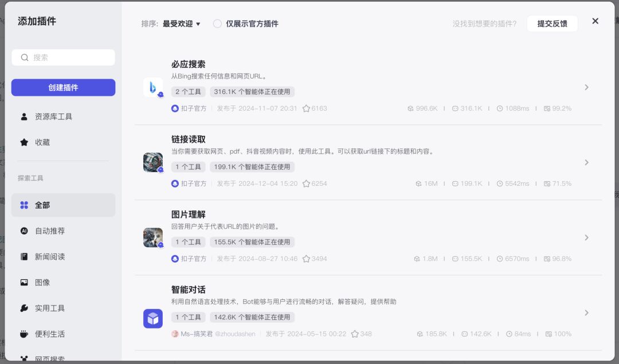The width and height of the screenshot is (619, 364).
Task: Toggle 仅展示官方插件 radio option
Action: point(217,24)
